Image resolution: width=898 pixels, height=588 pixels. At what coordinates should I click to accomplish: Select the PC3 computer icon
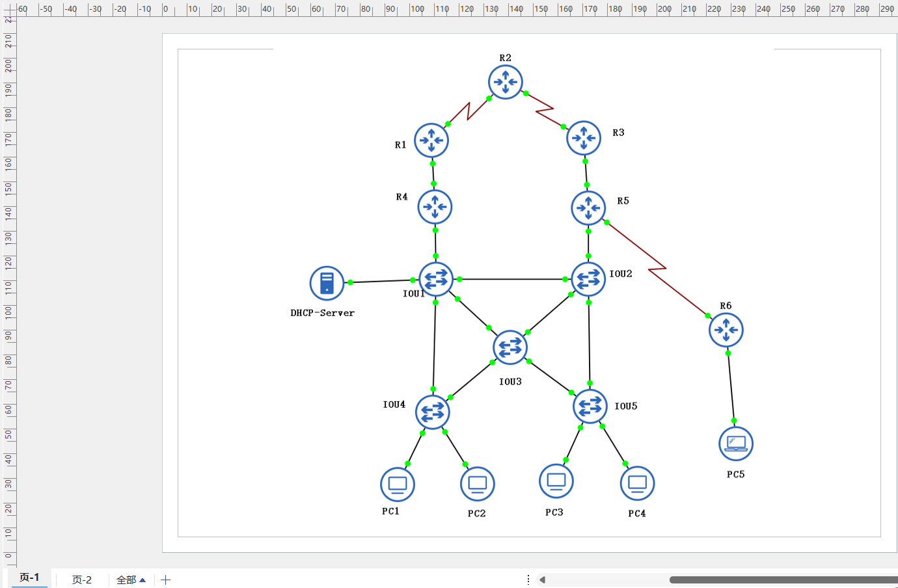pyautogui.click(x=556, y=481)
